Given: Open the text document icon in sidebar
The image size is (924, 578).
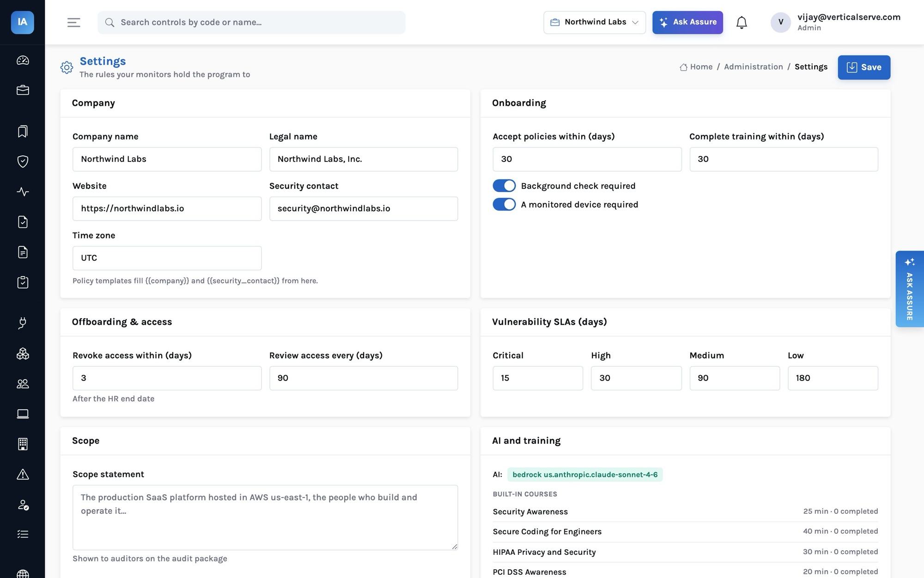Looking at the screenshot, I should point(23,252).
